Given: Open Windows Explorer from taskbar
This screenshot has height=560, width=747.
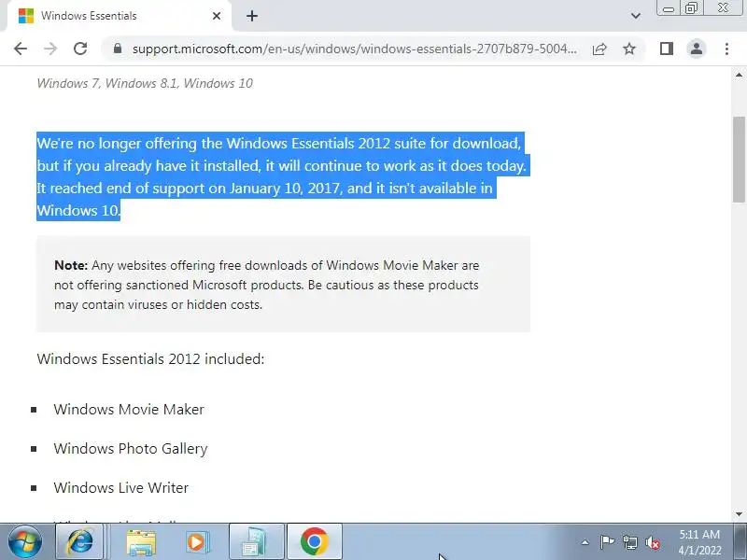Looking at the screenshot, I should click(141, 542).
